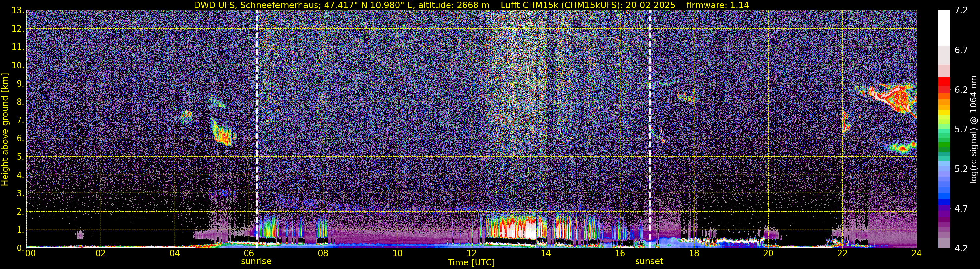Click the time tick label '00'
The width and height of the screenshot is (980, 269).
tap(31, 253)
